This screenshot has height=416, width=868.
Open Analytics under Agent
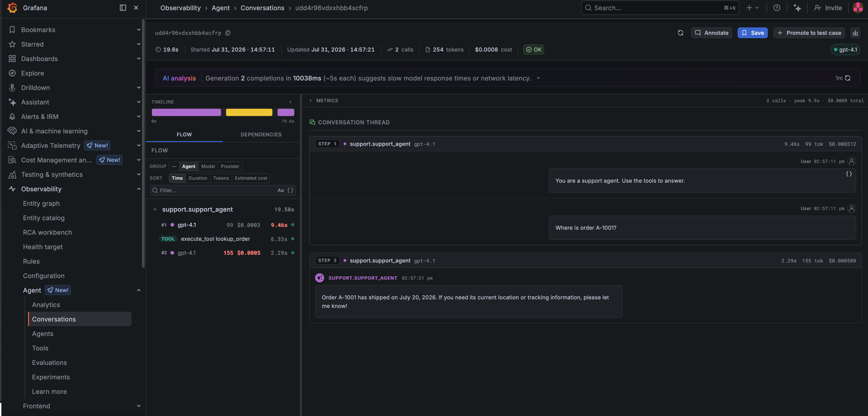(46, 305)
